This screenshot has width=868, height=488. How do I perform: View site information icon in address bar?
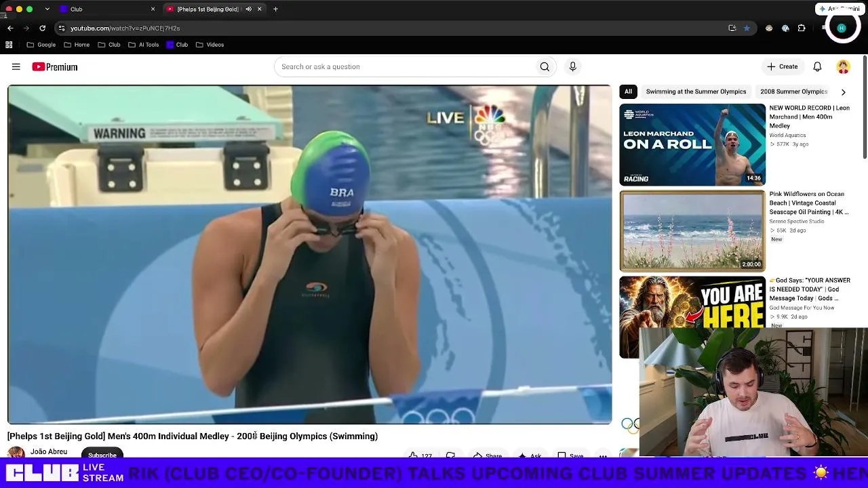point(62,28)
